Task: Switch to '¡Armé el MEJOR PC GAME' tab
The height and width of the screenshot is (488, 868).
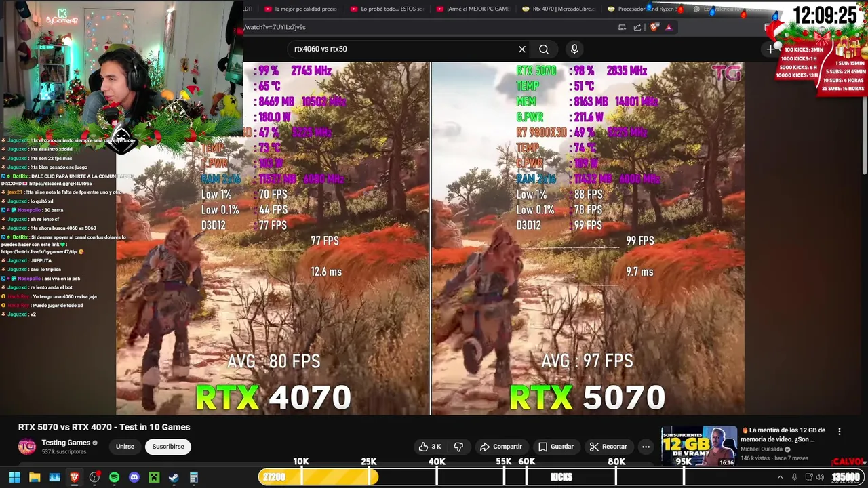Action: tap(473, 9)
